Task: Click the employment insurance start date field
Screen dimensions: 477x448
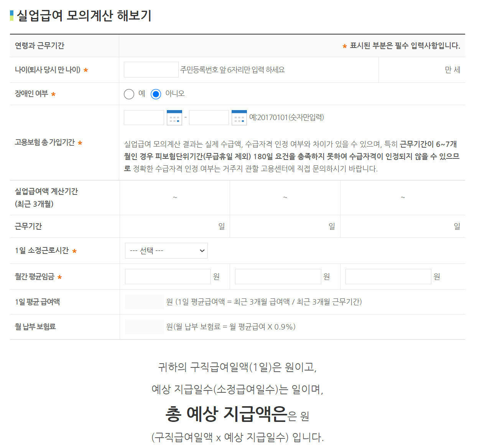Action: 144,117
